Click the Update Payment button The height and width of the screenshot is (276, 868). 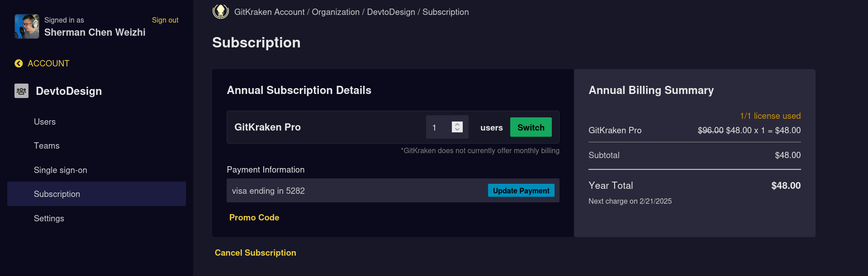coord(521,191)
